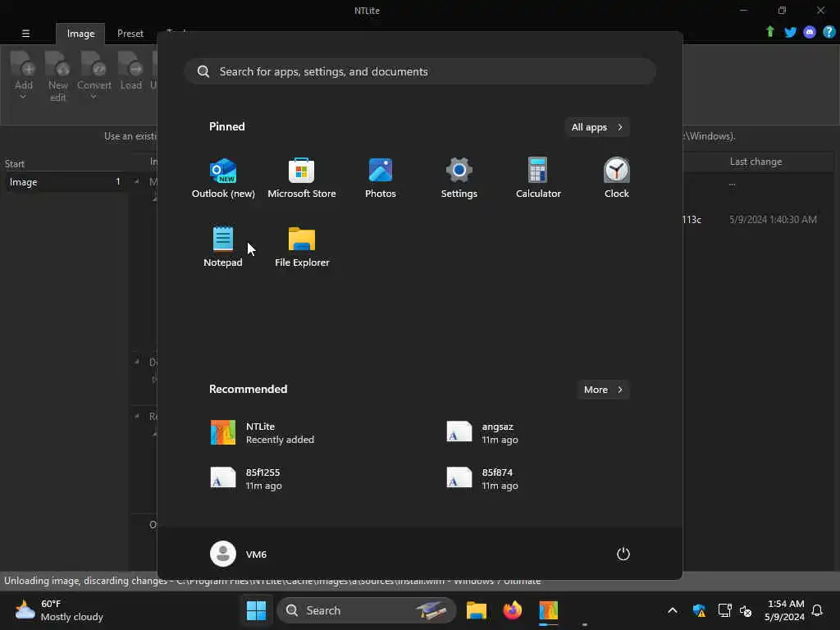Click the Load button in NTLite ribbon

[130, 71]
